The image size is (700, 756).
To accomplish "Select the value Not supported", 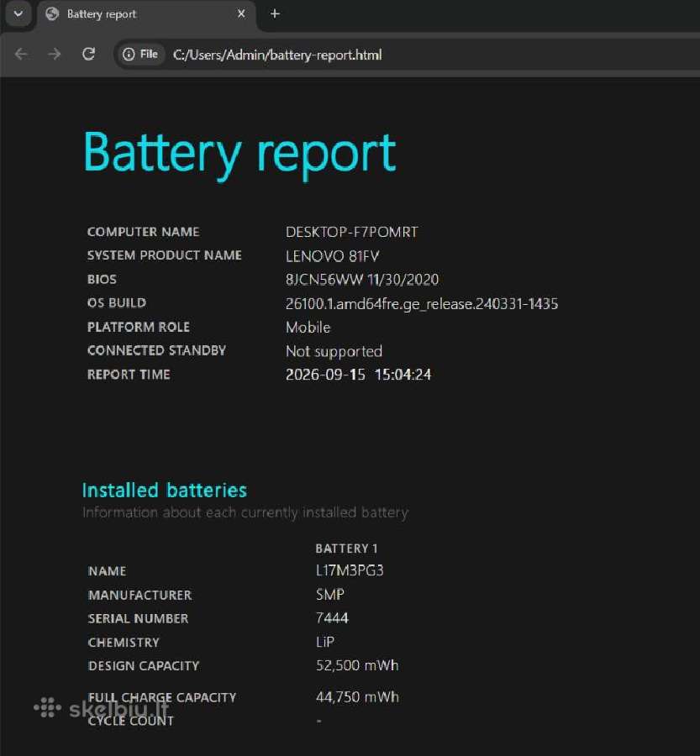I will pos(334,351).
